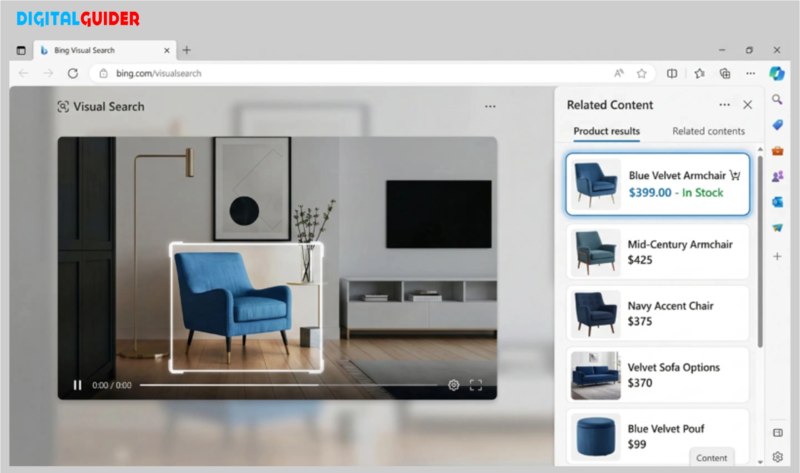Click the browser back arrow
The height and width of the screenshot is (473, 800).
(23, 73)
